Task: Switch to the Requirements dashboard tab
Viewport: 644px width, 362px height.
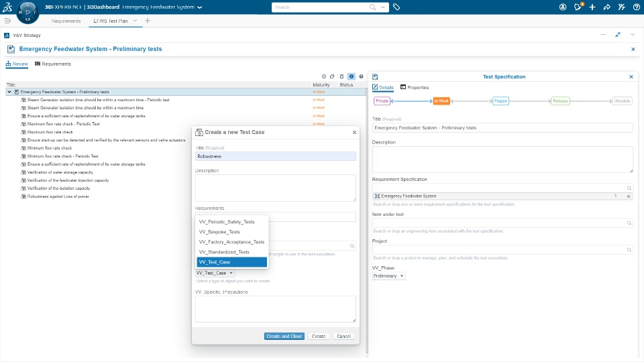Action: tap(66, 21)
